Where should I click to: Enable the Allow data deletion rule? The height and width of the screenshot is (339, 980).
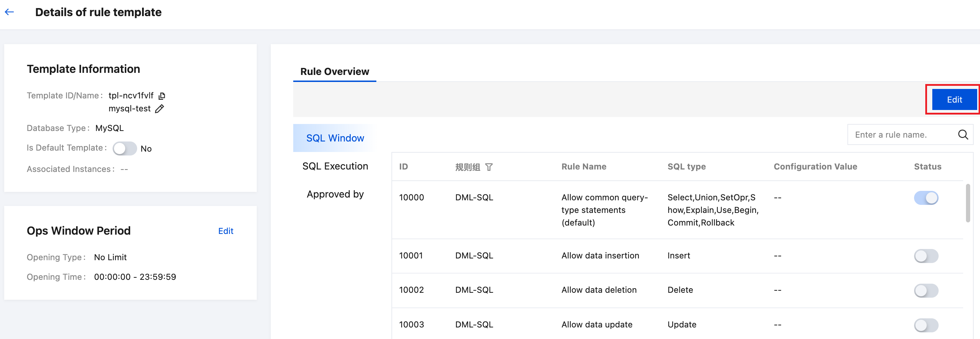(x=926, y=290)
